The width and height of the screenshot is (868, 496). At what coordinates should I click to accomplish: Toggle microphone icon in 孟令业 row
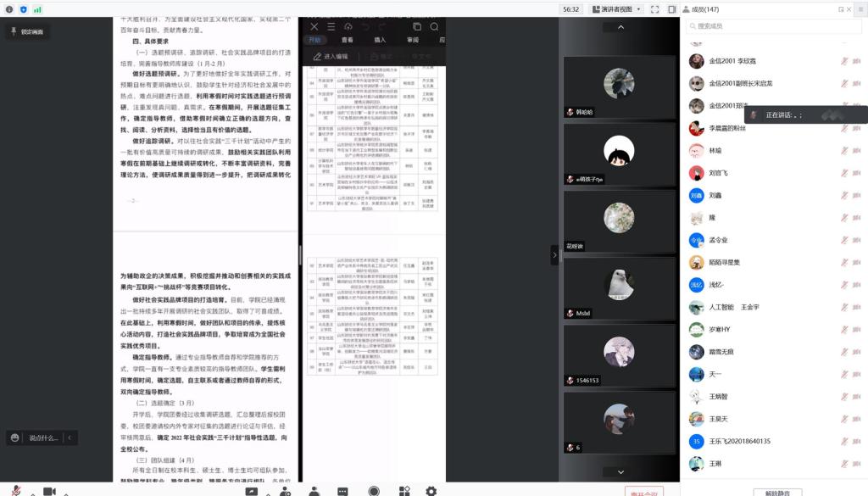point(844,240)
